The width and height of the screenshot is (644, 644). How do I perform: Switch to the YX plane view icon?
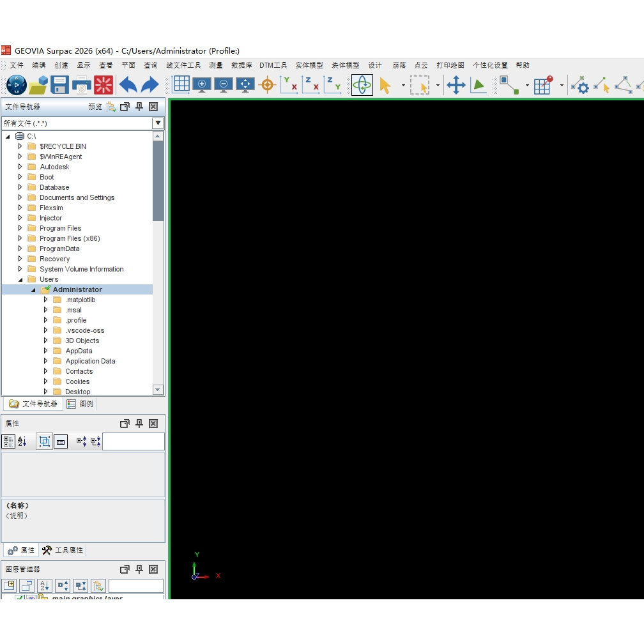tap(289, 85)
